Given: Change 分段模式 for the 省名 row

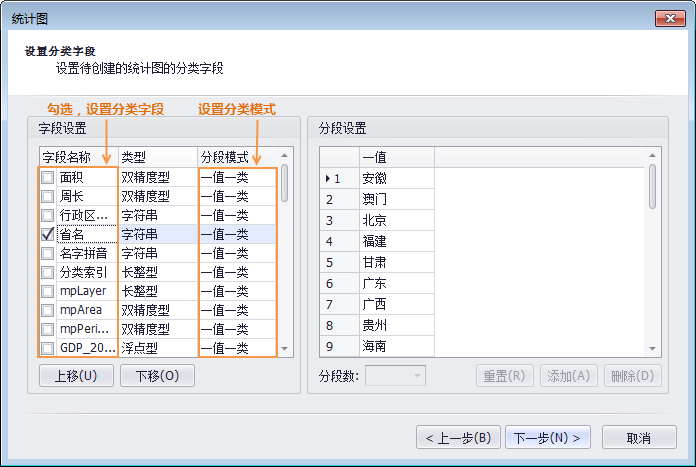Looking at the screenshot, I should [x=236, y=234].
